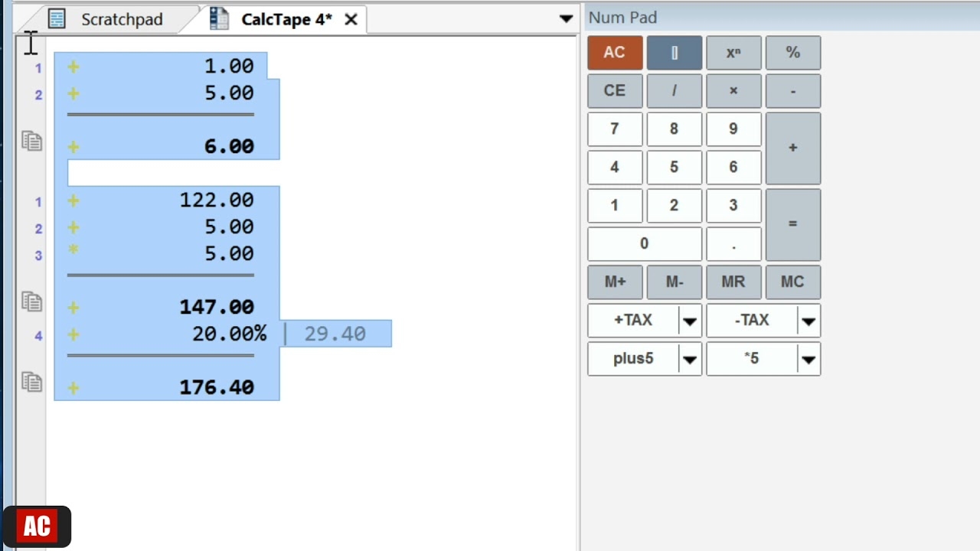The height and width of the screenshot is (551, 980).
Task: Click the AC clear-all button on the Num Pad
Action: (x=615, y=53)
